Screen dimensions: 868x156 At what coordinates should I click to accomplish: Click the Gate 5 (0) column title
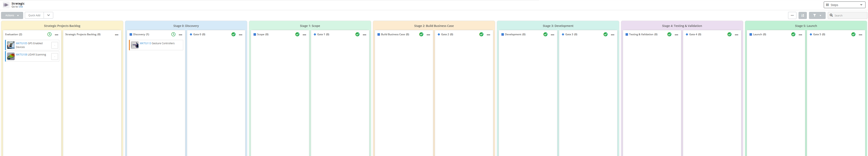pyautogui.click(x=819, y=34)
